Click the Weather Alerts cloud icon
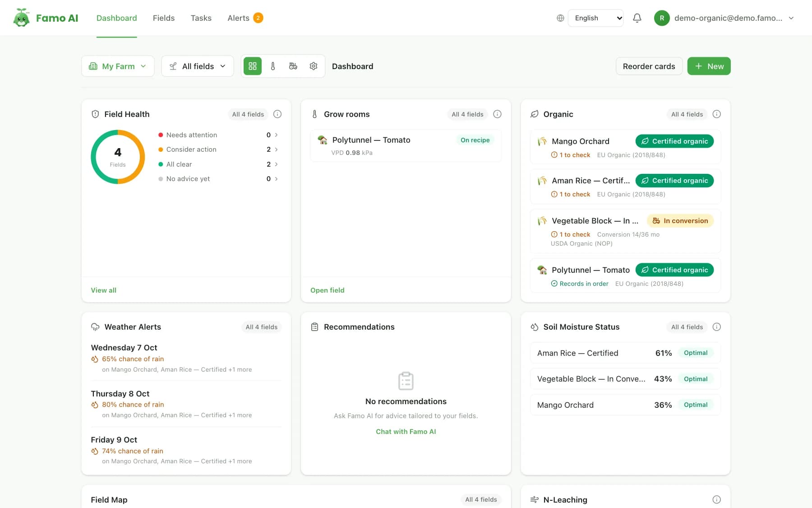The height and width of the screenshot is (508, 812). tap(95, 327)
